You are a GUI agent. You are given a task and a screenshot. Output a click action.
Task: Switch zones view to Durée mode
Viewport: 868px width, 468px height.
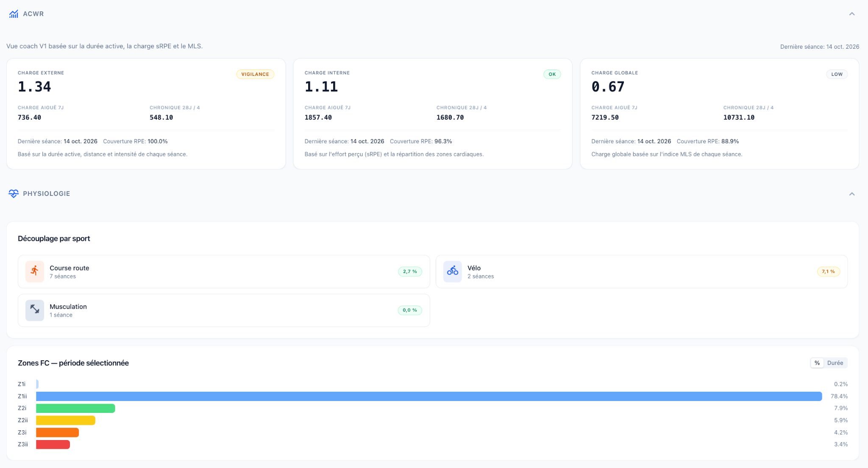pos(835,363)
